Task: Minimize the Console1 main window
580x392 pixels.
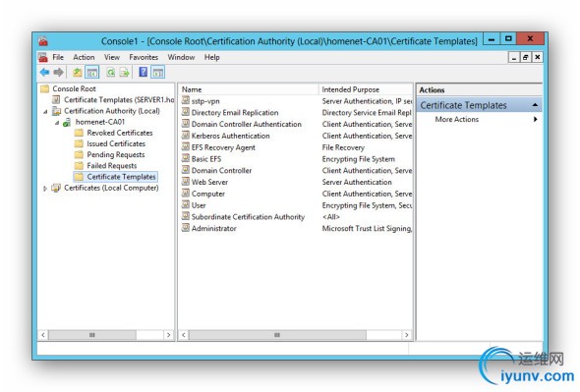Action: (492, 39)
